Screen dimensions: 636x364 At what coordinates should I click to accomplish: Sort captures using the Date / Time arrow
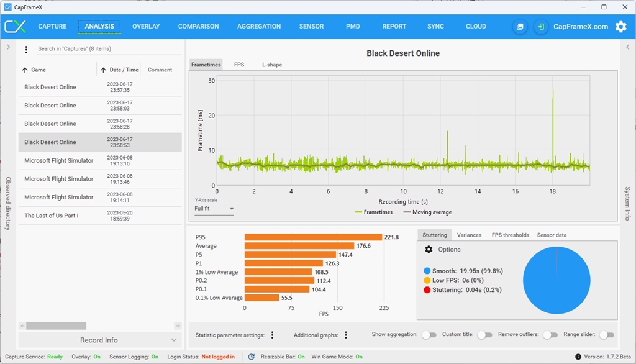tap(104, 70)
